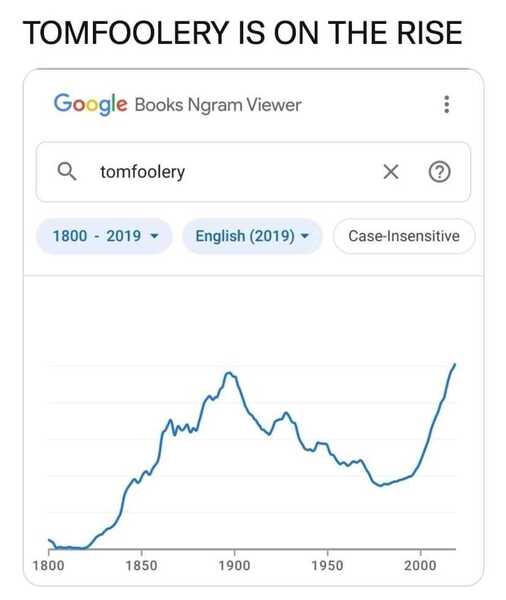Open the question mark help icon
This screenshot has height=600, width=506.
[x=439, y=172]
